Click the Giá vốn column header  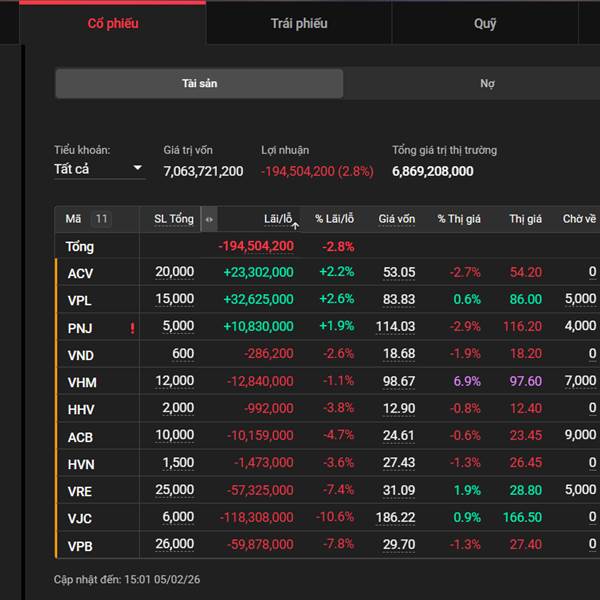[x=396, y=219]
